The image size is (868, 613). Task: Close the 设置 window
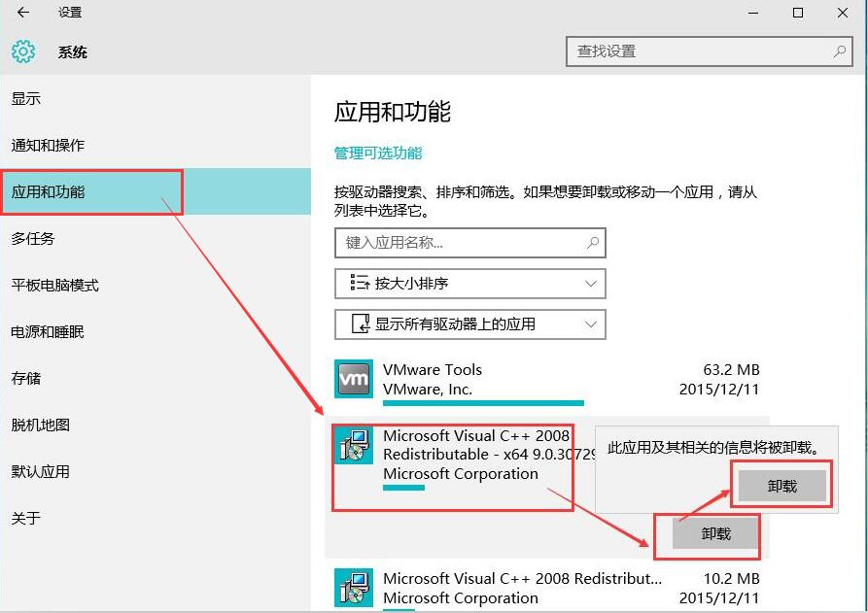click(x=843, y=13)
